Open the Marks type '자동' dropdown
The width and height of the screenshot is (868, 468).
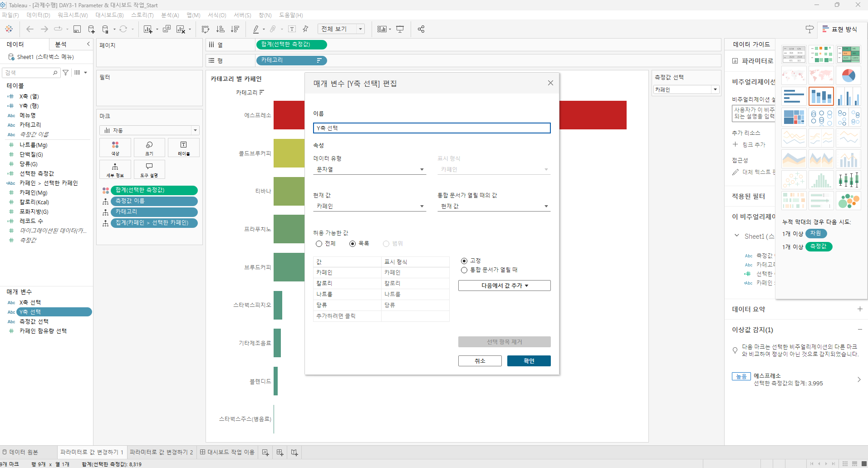[x=149, y=130]
